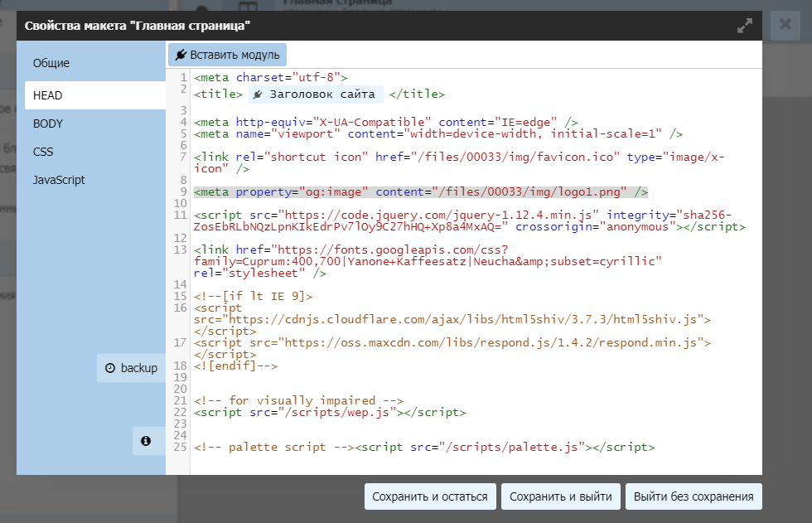Click the dialog title Свойства макета

coord(138,26)
